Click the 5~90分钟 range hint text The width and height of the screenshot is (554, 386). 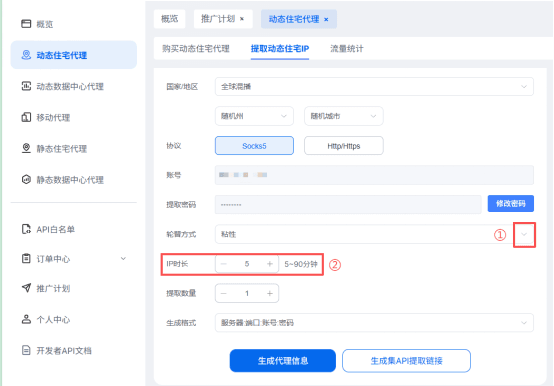tap(301, 264)
